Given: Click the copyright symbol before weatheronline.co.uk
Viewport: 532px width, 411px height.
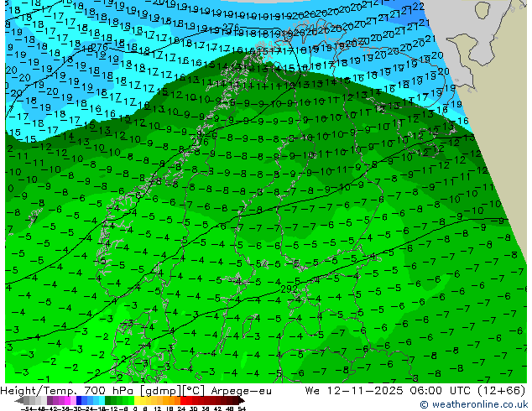Looking at the screenshot, I should pyautogui.click(x=424, y=404).
